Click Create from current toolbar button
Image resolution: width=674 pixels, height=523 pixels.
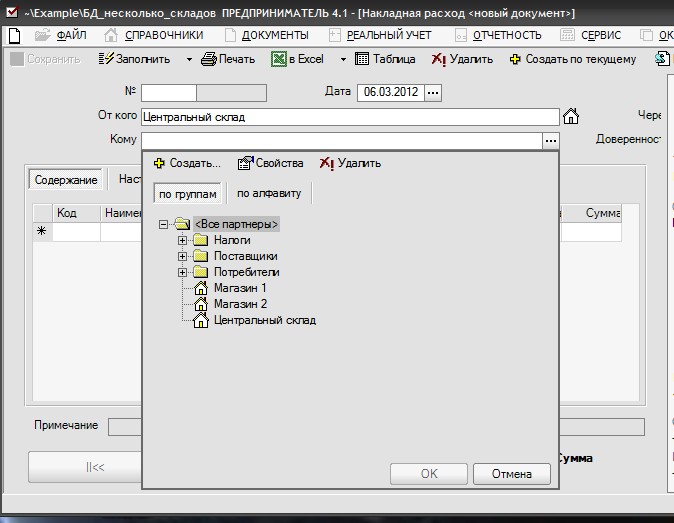pyautogui.click(x=515, y=59)
